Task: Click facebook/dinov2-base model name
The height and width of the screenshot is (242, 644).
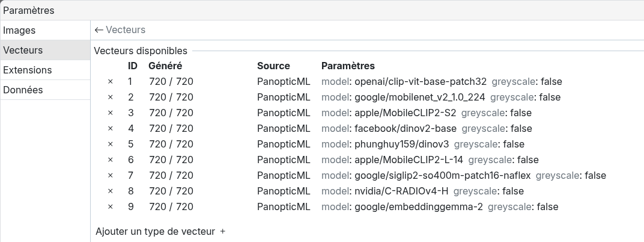Action: click(406, 129)
